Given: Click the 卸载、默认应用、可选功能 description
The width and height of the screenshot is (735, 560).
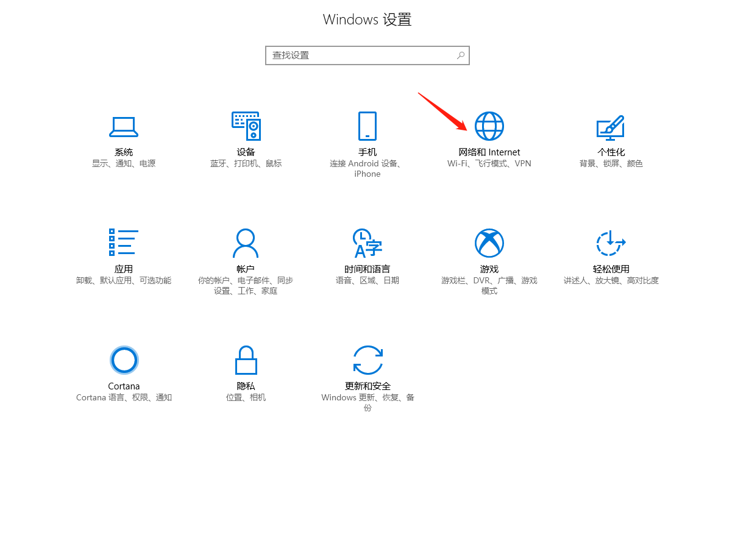Looking at the screenshot, I should (x=124, y=281).
